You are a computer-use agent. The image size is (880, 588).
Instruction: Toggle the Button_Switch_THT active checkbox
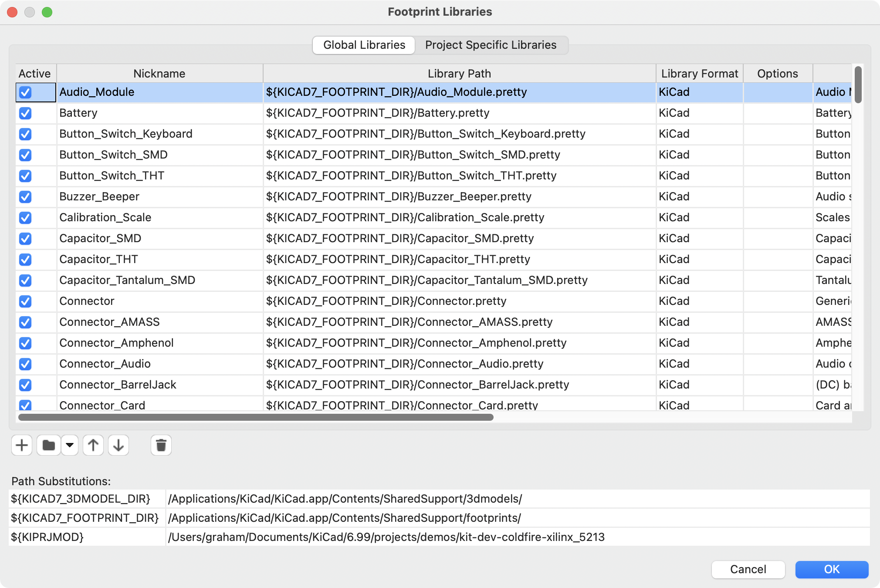[x=25, y=176]
